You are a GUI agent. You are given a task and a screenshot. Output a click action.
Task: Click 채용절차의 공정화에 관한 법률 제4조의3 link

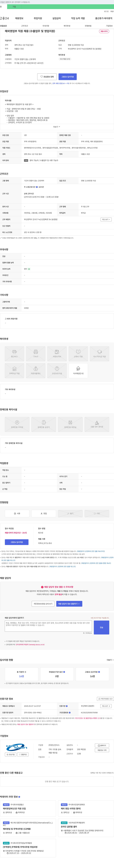(x=91, y=552)
